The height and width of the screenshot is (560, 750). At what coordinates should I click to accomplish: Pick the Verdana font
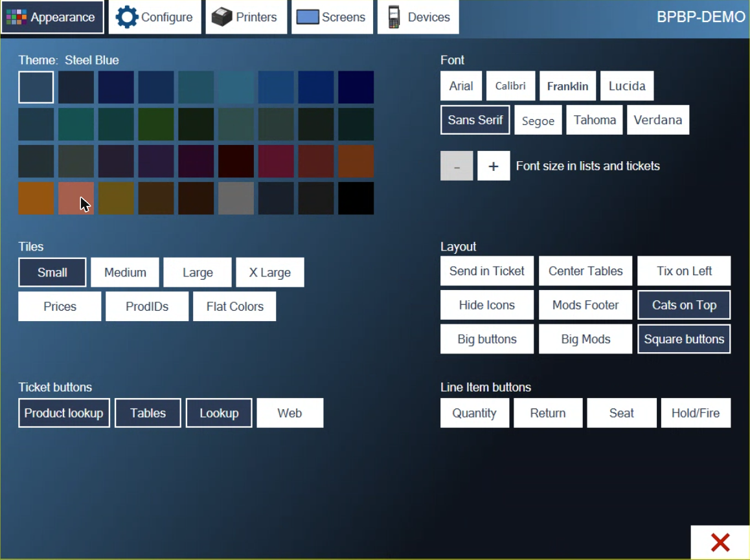(x=657, y=120)
